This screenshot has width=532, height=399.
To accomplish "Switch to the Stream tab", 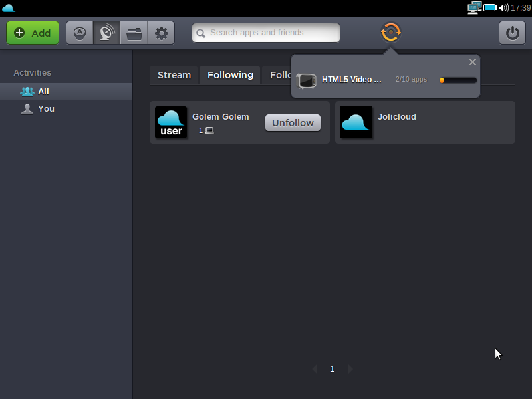I will point(174,75).
